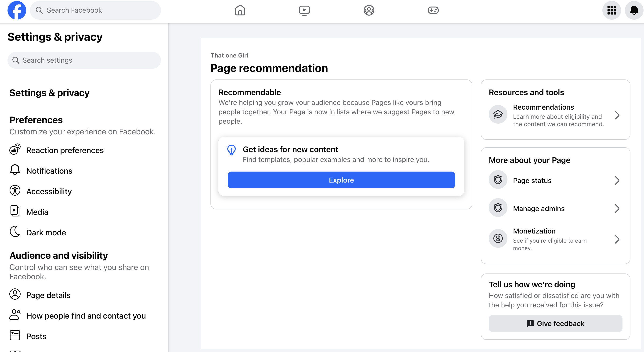Open Dark mode settings
The image size is (644, 352).
coord(84,232)
